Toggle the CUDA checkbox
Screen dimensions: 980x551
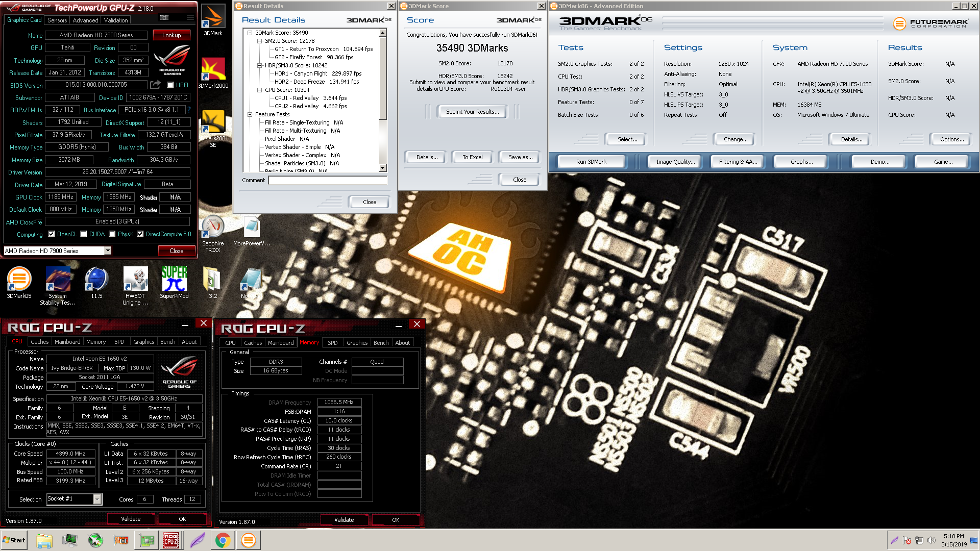[x=83, y=234]
